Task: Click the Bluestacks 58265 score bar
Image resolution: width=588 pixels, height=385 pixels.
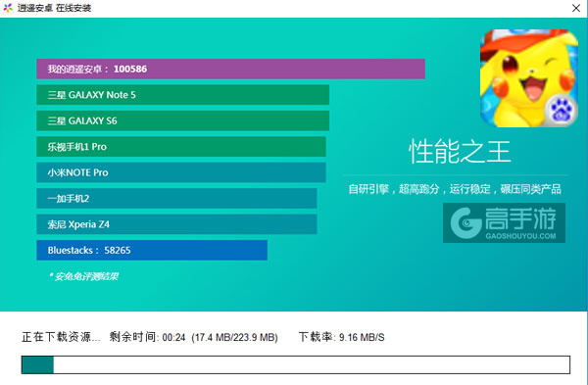Action: [x=152, y=250]
